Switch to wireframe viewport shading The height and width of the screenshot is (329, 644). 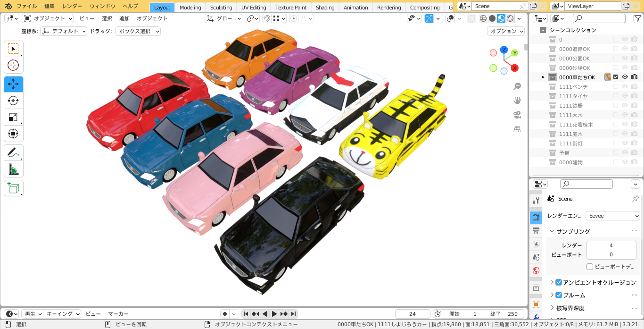[483, 18]
